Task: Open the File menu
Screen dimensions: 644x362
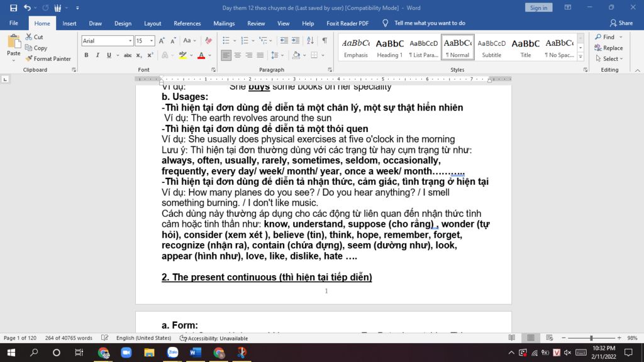Action: (x=14, y=23)
